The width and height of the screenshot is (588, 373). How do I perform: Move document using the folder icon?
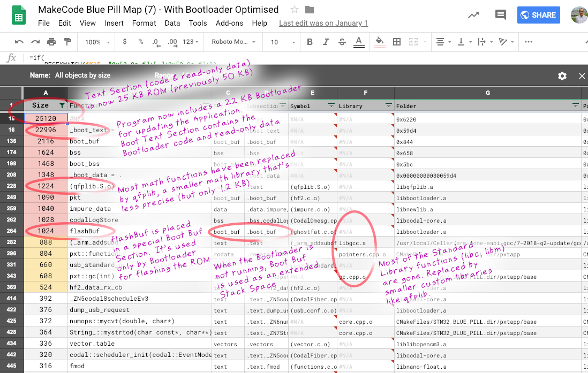tap(310, 10)
